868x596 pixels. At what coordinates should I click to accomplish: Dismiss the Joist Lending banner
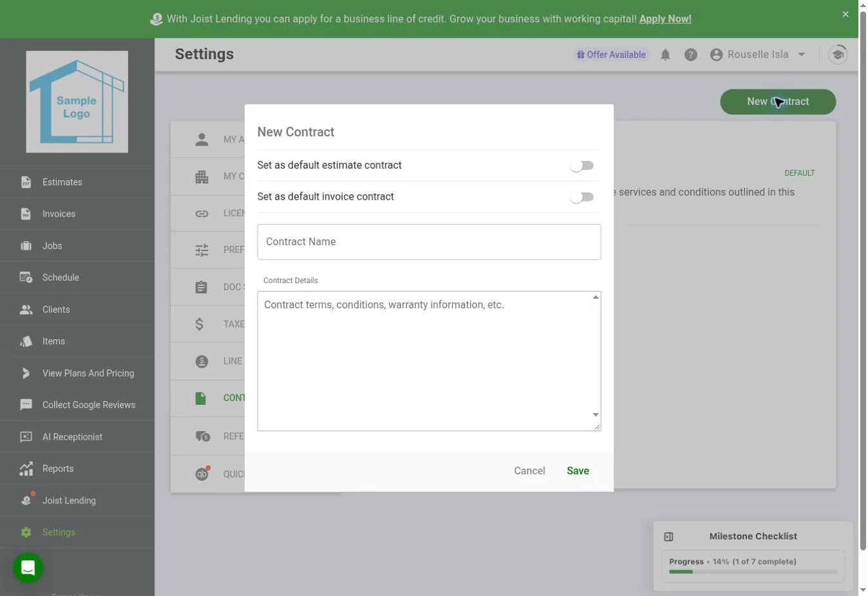coord(845,14)
